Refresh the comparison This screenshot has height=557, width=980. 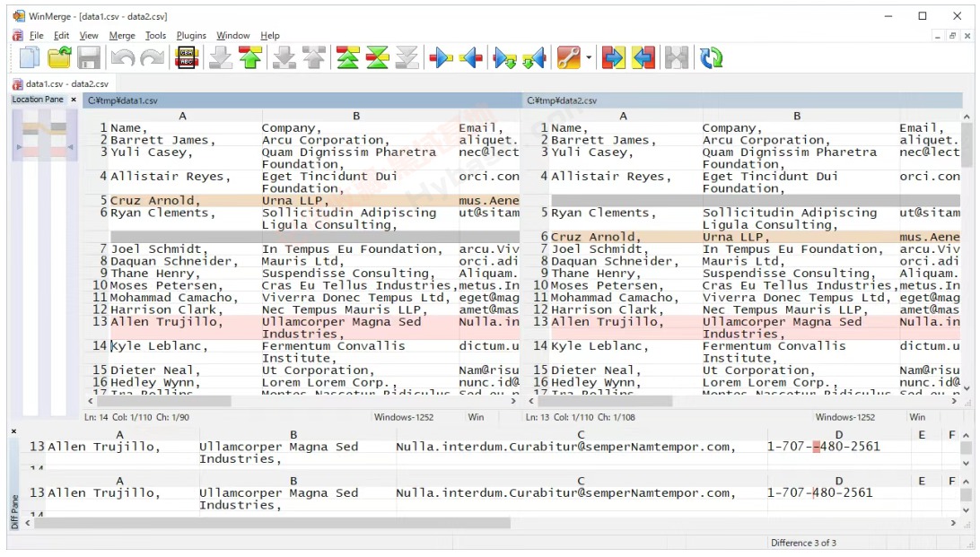click(x=711, y=58)
